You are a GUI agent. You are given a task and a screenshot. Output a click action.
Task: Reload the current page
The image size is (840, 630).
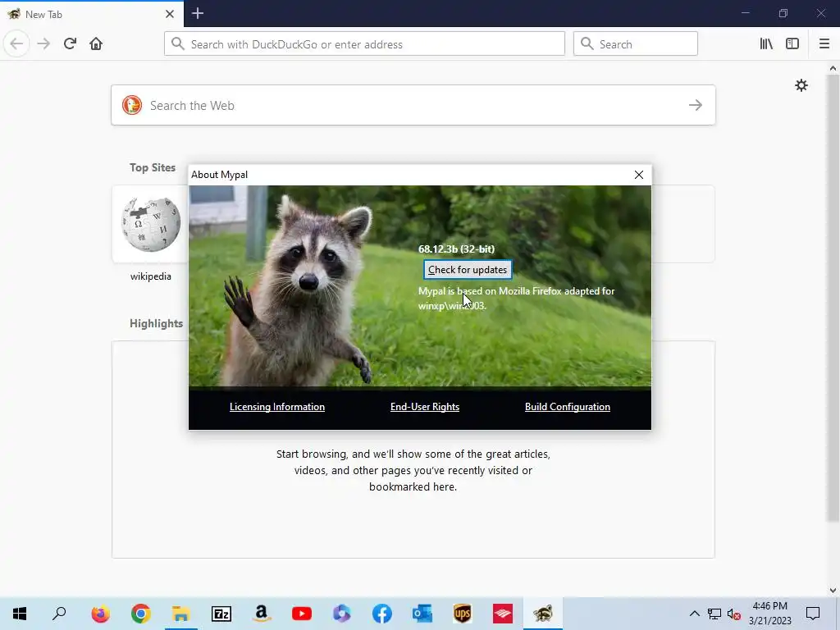[x=70, y=43]
